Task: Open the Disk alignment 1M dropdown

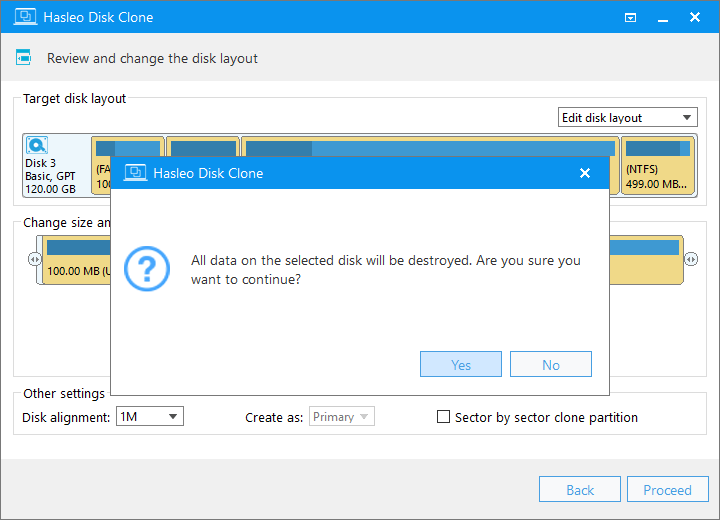Action: coord(150,416)
